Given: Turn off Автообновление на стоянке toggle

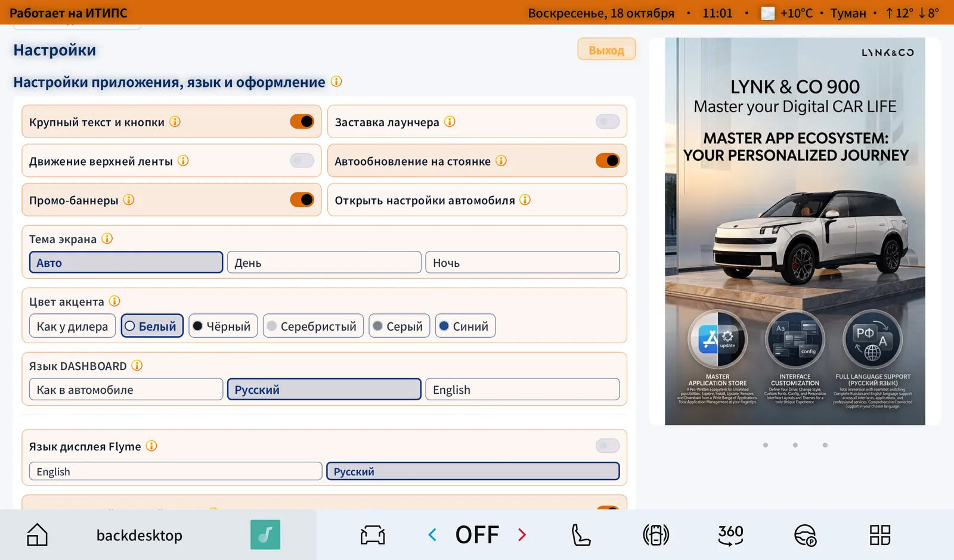Looking at the screenshot, I should click(608, 161).
